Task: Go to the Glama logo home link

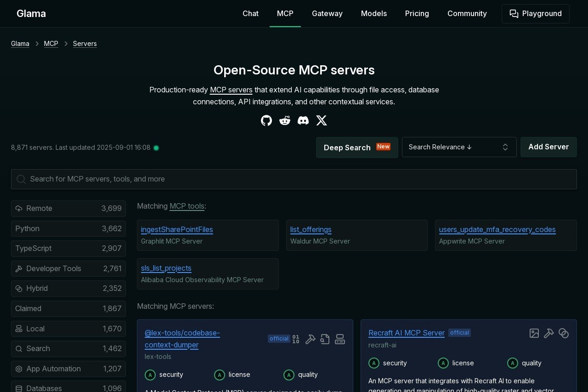Action: [x=31, y=14]
